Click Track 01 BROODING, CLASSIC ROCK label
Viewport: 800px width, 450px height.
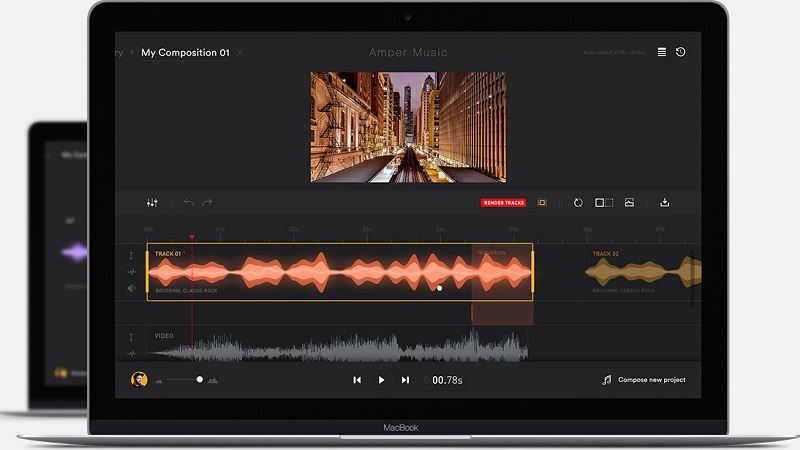(186, 290)
